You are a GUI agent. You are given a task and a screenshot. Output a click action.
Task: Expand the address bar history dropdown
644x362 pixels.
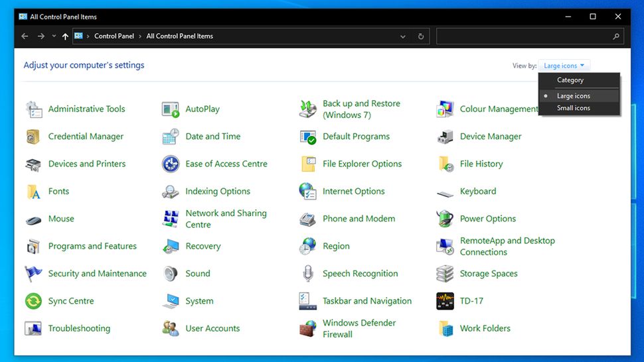[403, 36]
